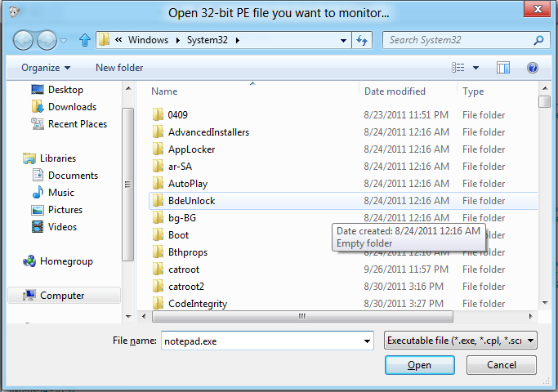Viewport: 558px width, 392px height.
Task: Open the Help question mark icon
Action: 533,68
